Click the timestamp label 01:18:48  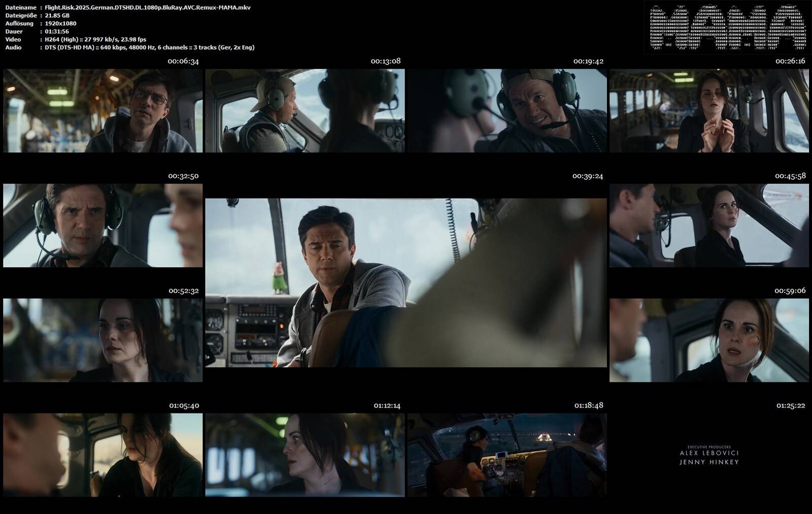pyautogui.click(x=589, y=405)
